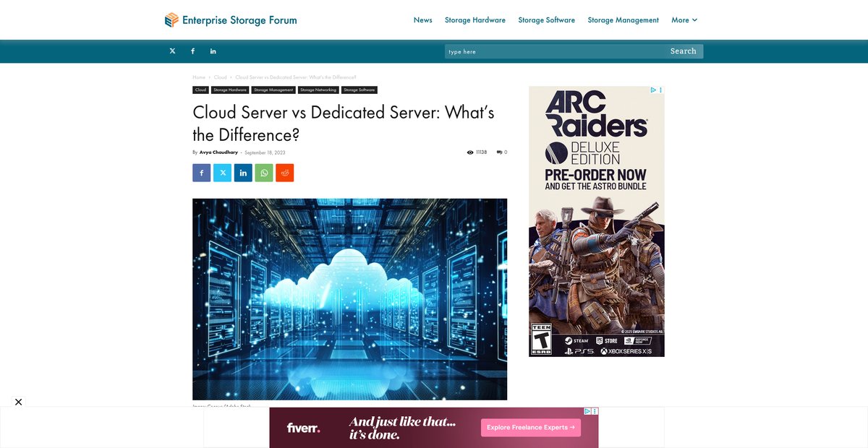Share article on X below the title
Image resolution: width=868 pixels, height=448 pixels.
coord(223,173)
